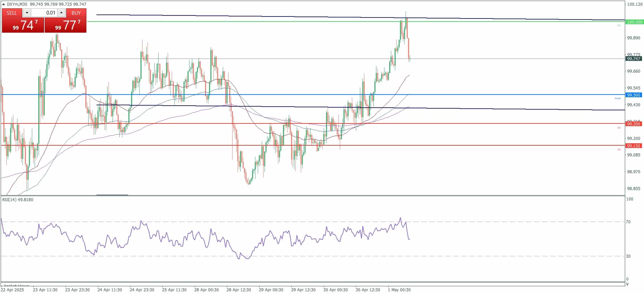Select the green 100.000 price label
This screenshot has width=644, height=294.
point(634,22)
